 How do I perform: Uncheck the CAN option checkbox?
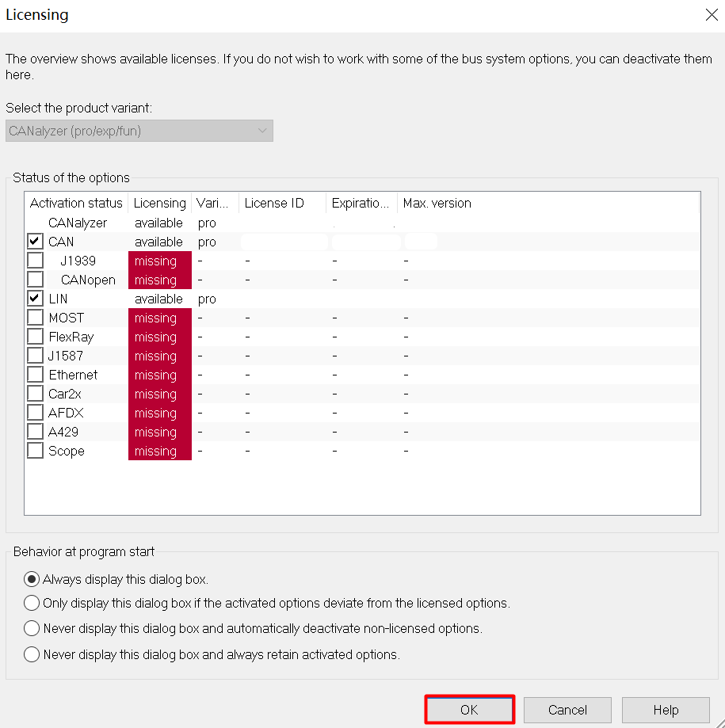point(35,242)
